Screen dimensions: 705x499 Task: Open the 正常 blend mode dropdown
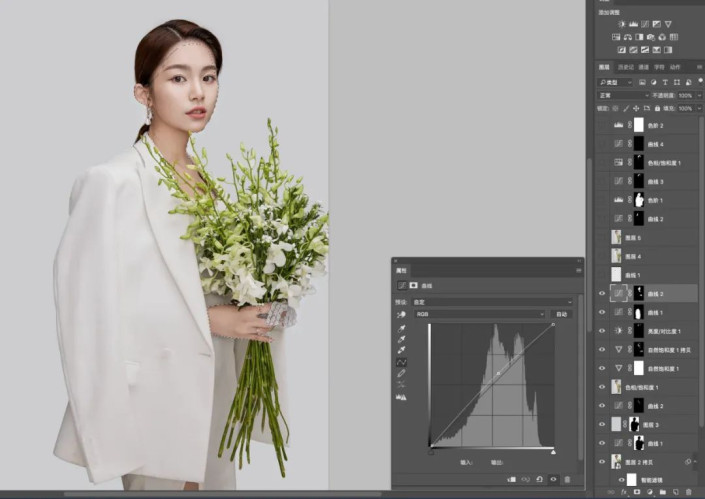pyautogui.click(x=623, y=95)
